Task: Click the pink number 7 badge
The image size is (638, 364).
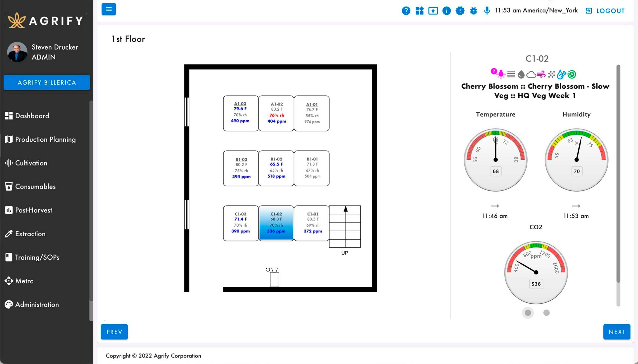Action: 494,71
